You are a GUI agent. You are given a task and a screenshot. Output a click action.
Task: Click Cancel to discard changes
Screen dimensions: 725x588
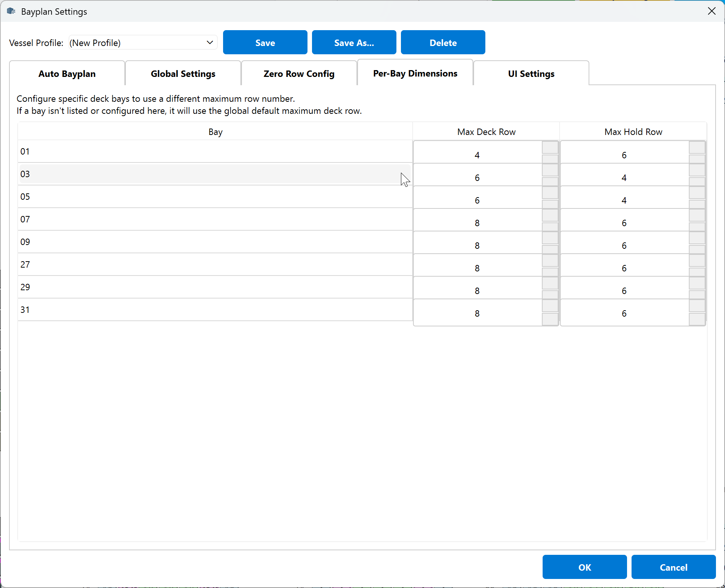pos(673,567)
